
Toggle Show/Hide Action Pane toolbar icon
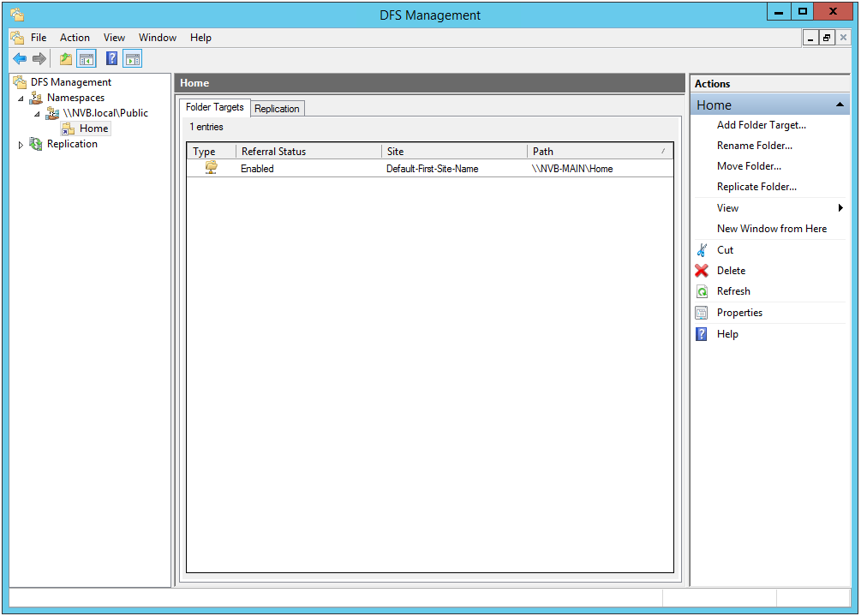pos(132,58)
